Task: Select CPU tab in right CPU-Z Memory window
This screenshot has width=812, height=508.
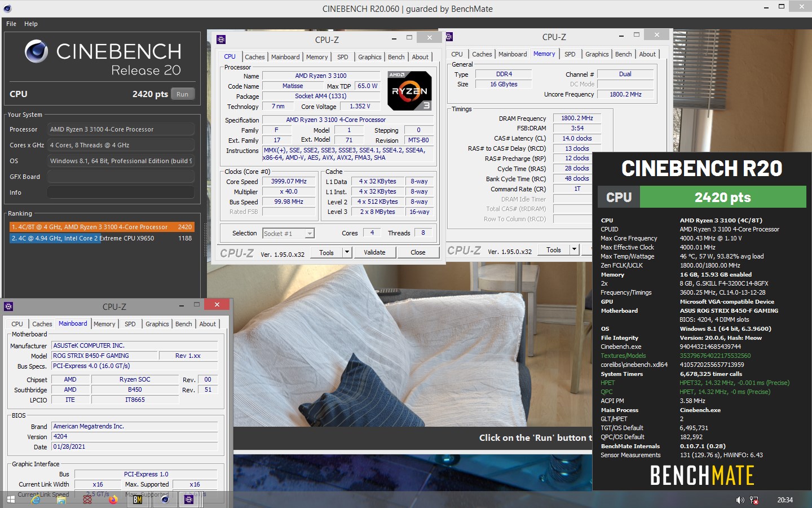Action: click(x=457, y=54)
